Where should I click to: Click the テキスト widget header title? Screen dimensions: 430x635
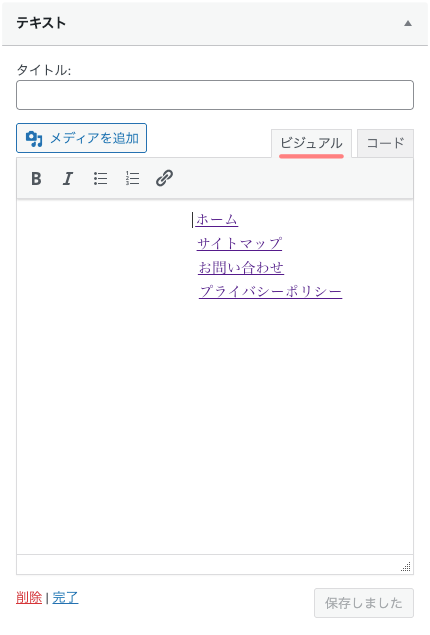(41, 23)
